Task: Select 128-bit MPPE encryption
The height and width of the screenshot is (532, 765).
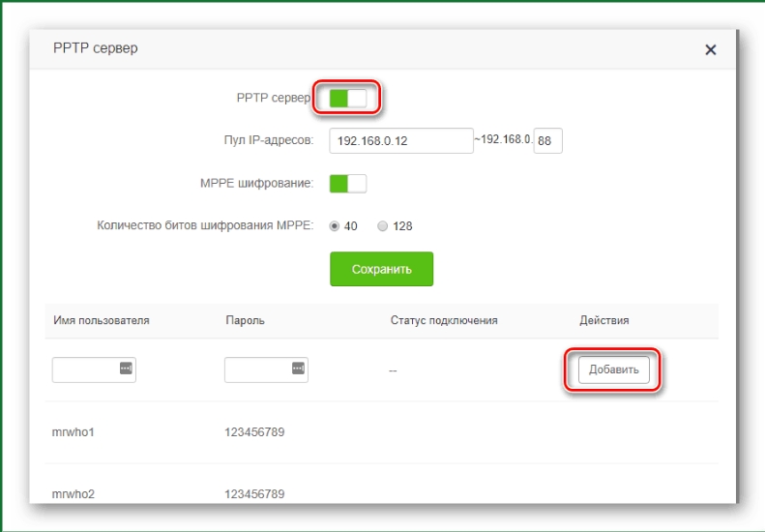Action: [x=383, y=226]
